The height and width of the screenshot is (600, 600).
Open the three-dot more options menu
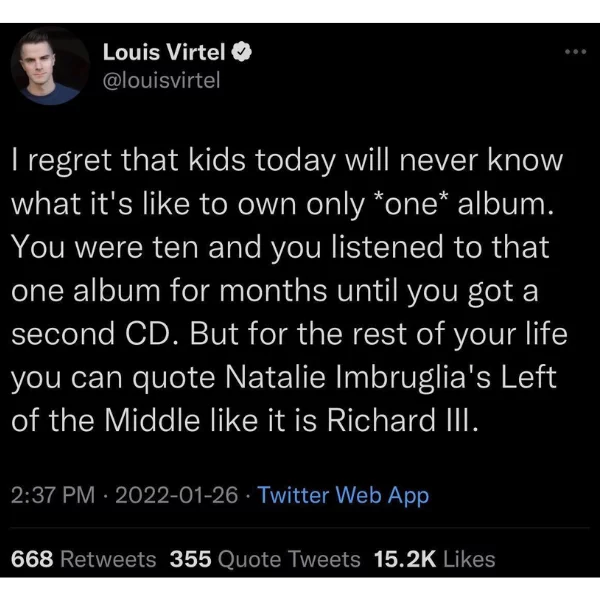click(576, 52)
